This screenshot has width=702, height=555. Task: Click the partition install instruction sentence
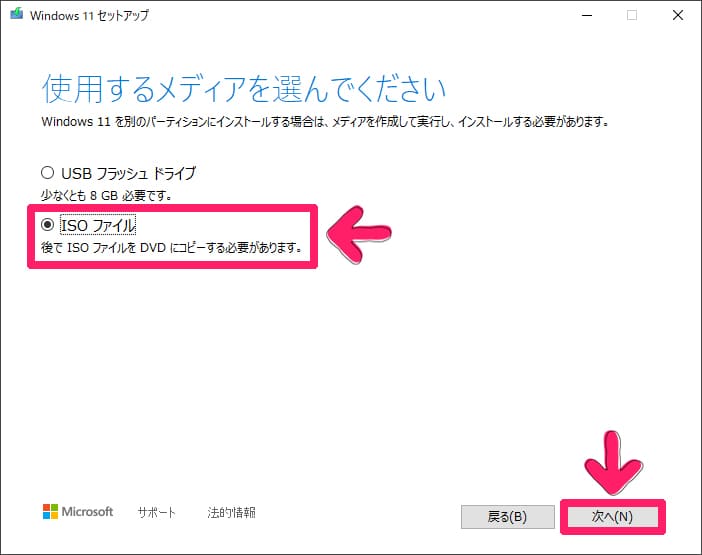click(325, 121)
